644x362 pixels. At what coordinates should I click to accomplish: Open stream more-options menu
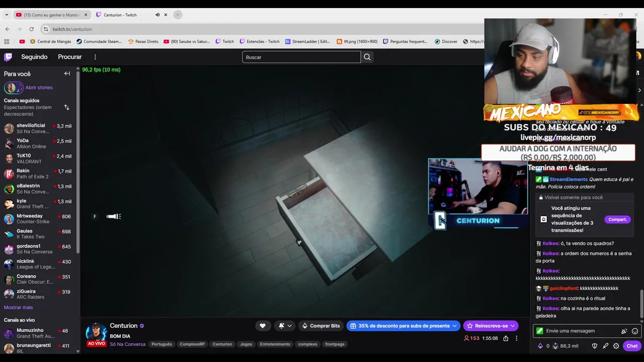[x=516, y=338]
